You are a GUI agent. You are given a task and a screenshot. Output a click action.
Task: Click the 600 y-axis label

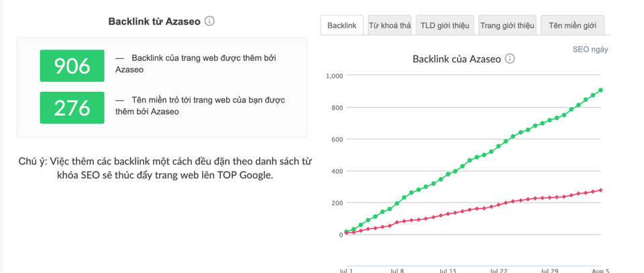click(x=337, y=139)
